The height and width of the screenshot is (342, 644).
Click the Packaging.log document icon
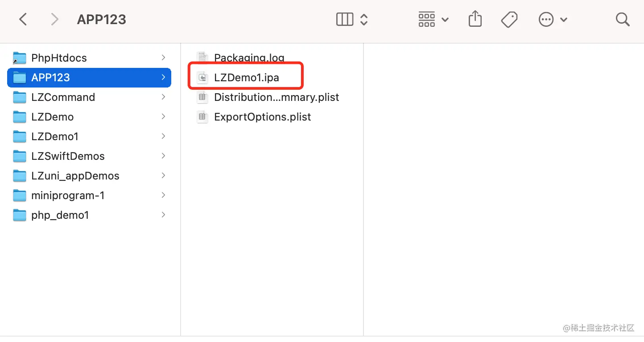click(203, 58)
